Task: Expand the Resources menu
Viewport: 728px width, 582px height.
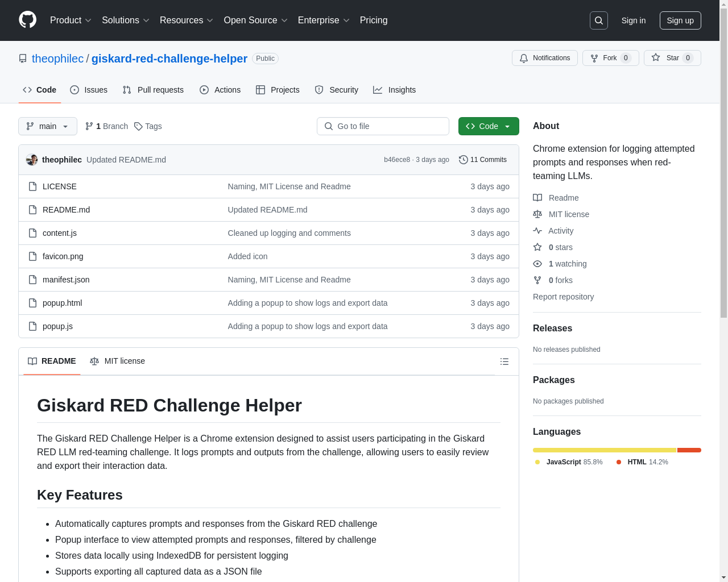Action: point(187,20)
